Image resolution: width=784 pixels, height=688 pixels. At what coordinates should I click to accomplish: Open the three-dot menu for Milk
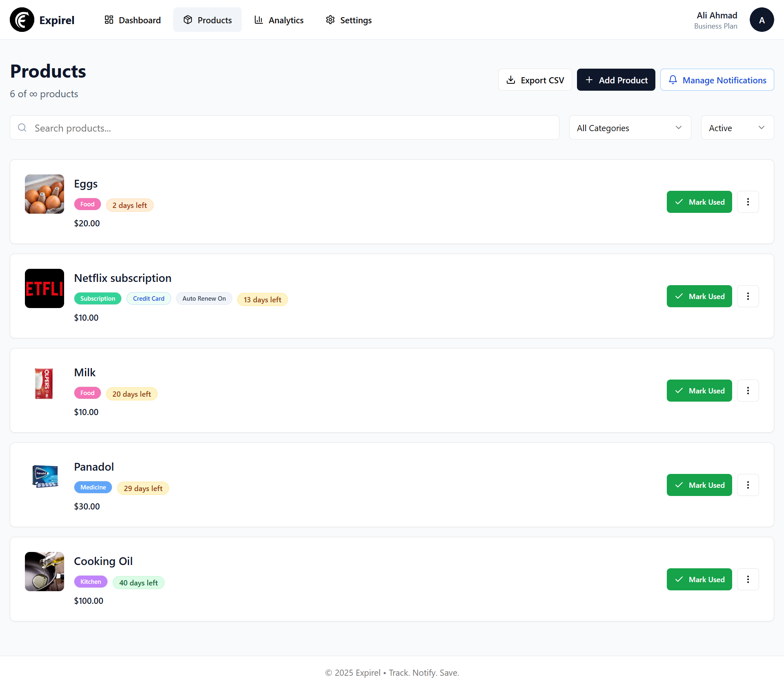pyautogui.click(x=748, y=391)
